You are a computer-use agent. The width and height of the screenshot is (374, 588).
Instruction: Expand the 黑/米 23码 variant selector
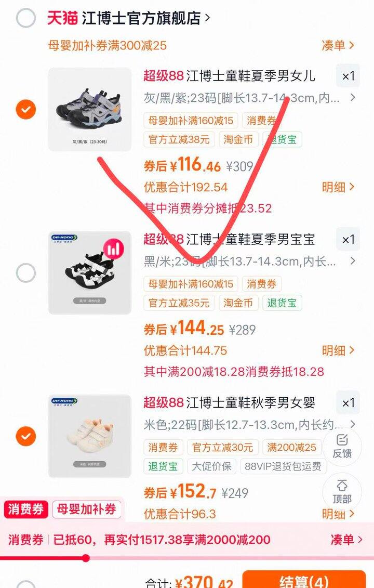249,261
